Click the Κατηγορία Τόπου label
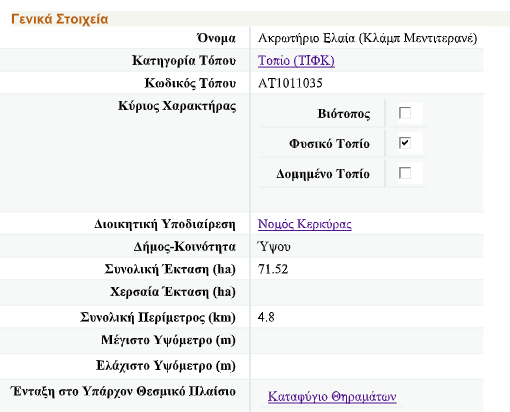Screen dimensions: 510x412 tap(184, 61)
